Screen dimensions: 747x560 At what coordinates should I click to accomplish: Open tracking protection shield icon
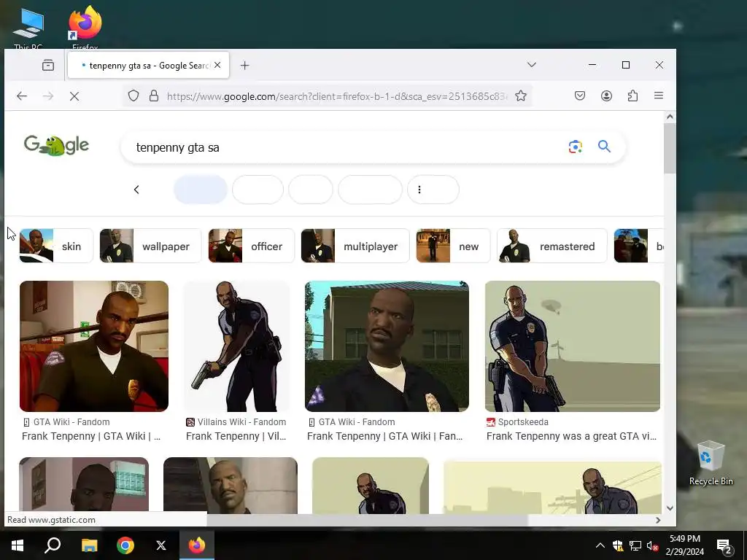click(133, 96)
